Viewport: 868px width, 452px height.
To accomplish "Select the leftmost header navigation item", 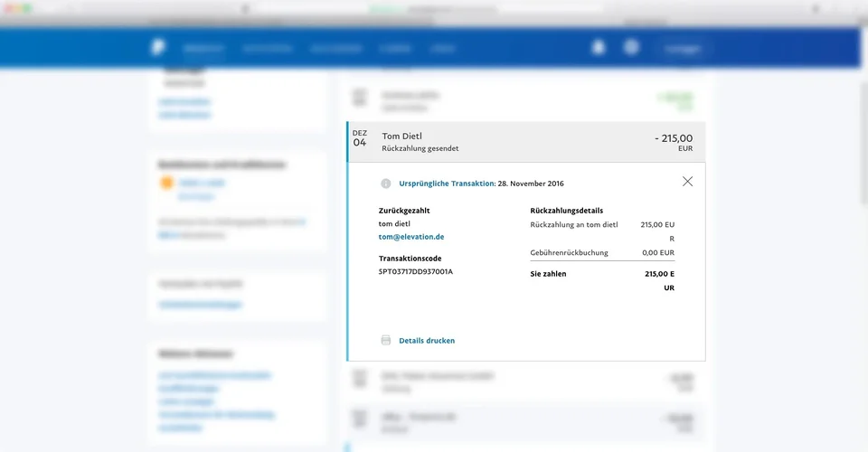I will click(x=203, y=48).
